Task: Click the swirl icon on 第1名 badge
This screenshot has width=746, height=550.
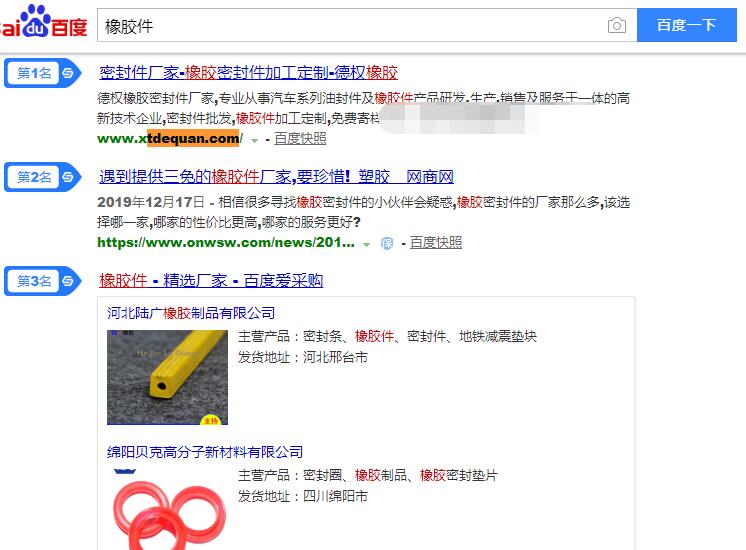Action: point(69,73)
